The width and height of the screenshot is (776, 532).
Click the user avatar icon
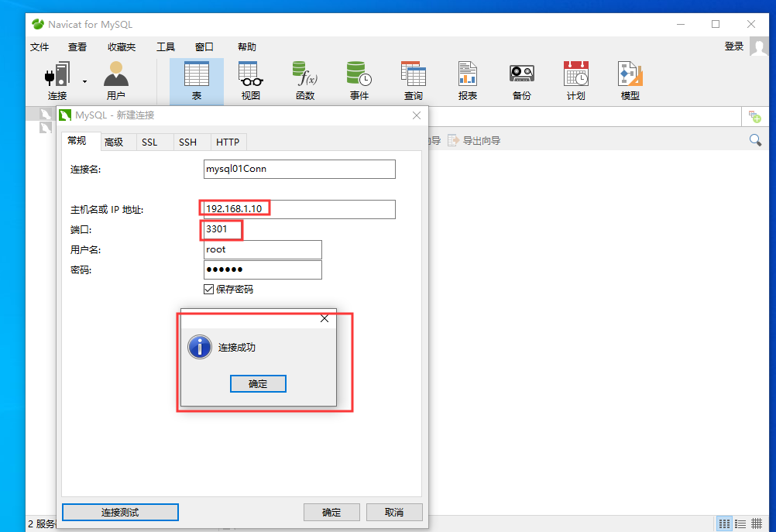(x=759, y=46)
